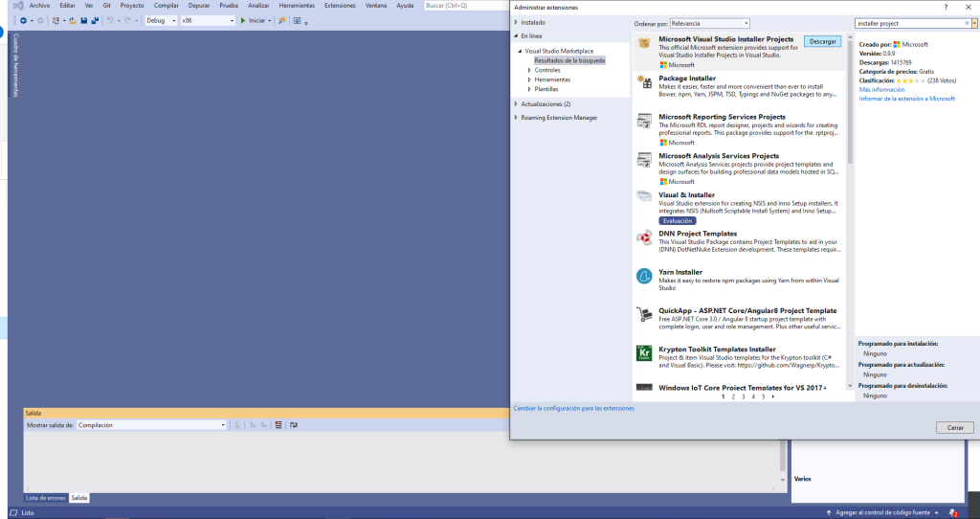This screenshot has height=519, width=980.
Task: Click the Save All toolbar icon
Action: [95, 21]
